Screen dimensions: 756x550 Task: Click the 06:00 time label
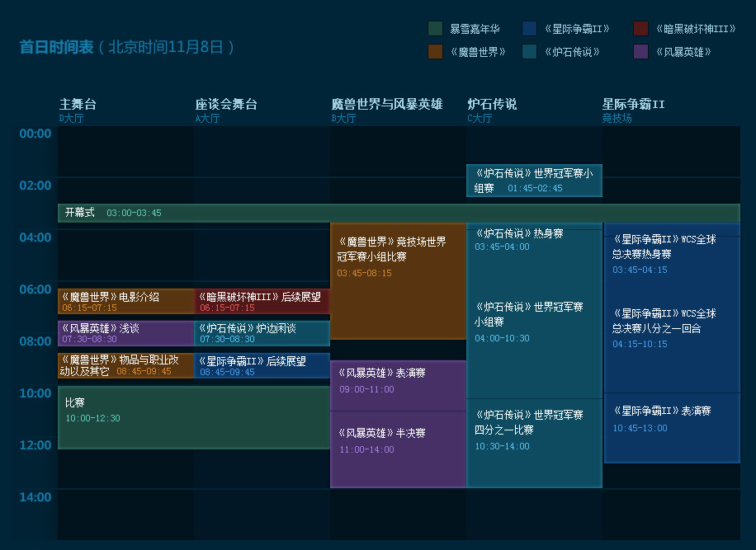coord(35,289)
